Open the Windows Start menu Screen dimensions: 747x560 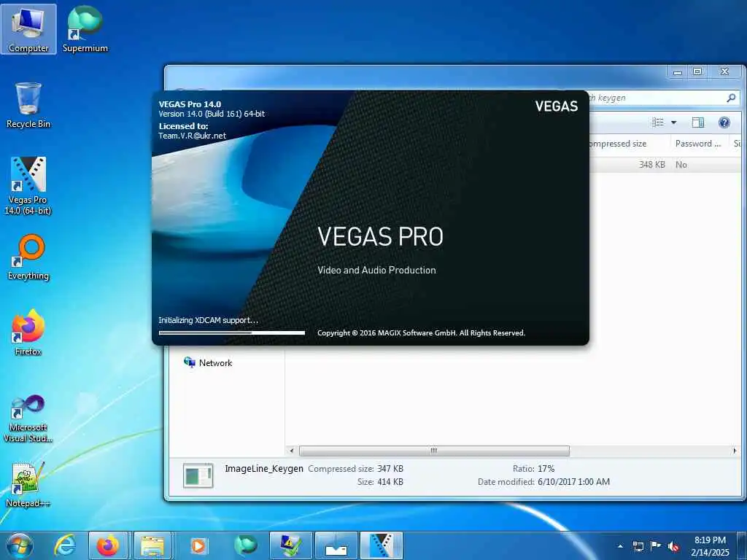(20, 545)
